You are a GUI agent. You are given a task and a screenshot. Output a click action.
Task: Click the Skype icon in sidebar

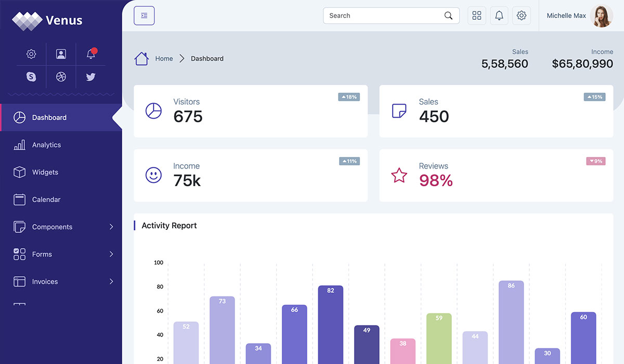(31, 77)
